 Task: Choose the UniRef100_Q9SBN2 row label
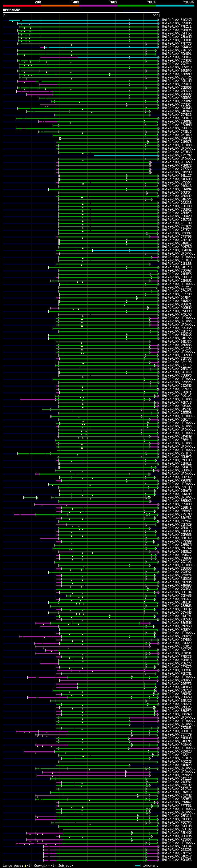(177, 101)
